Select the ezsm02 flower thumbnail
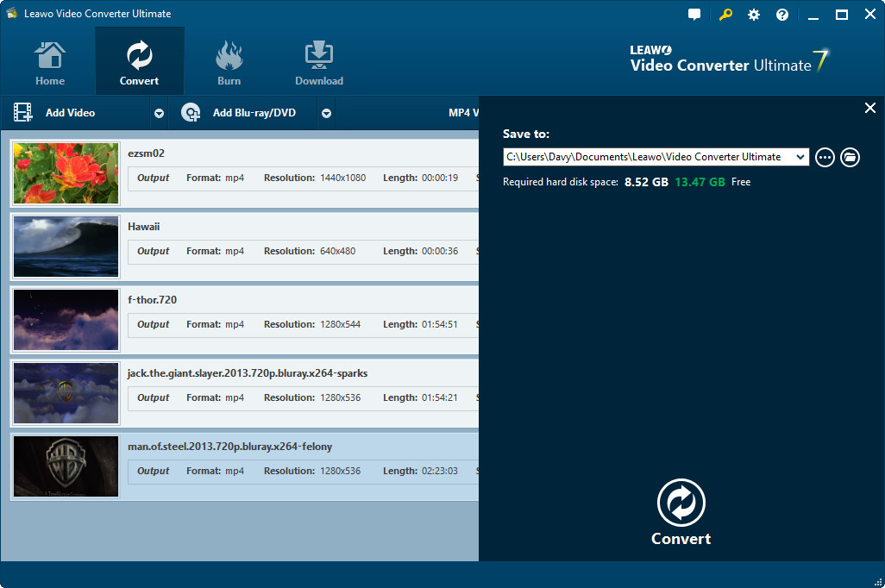This screenshot has height=588, width=885. point(66,173)
